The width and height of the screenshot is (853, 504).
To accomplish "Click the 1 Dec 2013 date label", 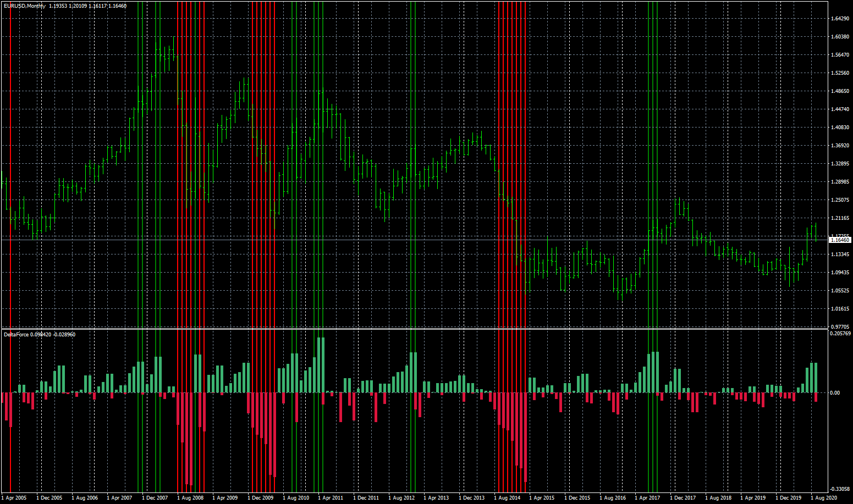I will pos(471,498).
